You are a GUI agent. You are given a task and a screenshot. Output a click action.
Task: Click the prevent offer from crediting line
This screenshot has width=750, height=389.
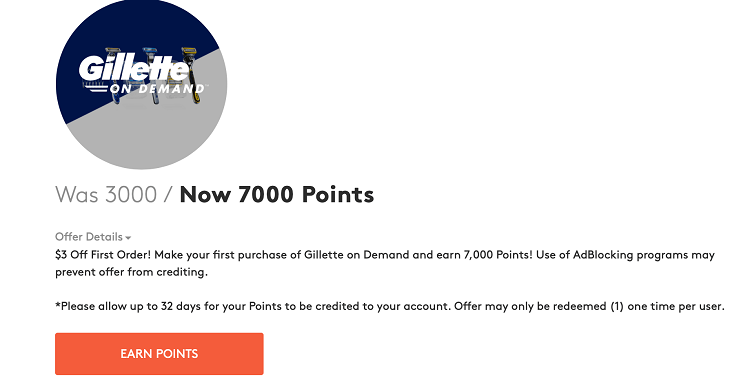coord(132,272)
